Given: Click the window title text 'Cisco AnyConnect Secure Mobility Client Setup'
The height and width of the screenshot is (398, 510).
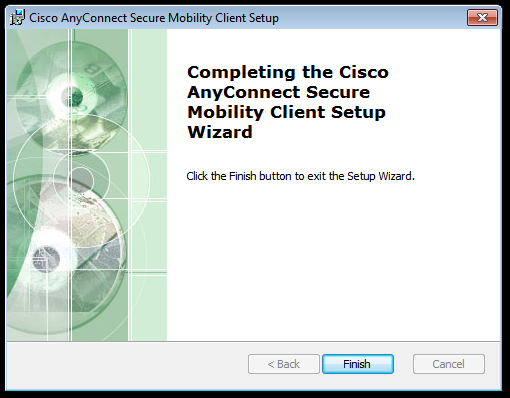Looking at the screenshot, I should pos(154,18).
